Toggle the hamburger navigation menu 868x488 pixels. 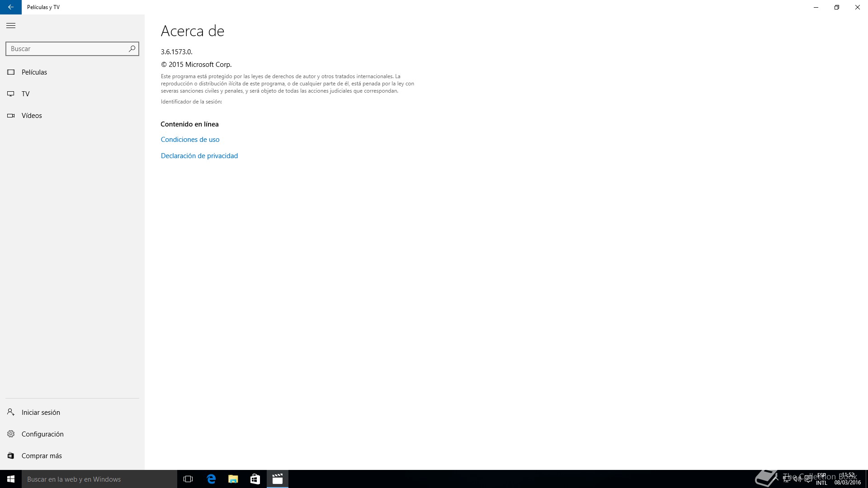pos(11,26)
